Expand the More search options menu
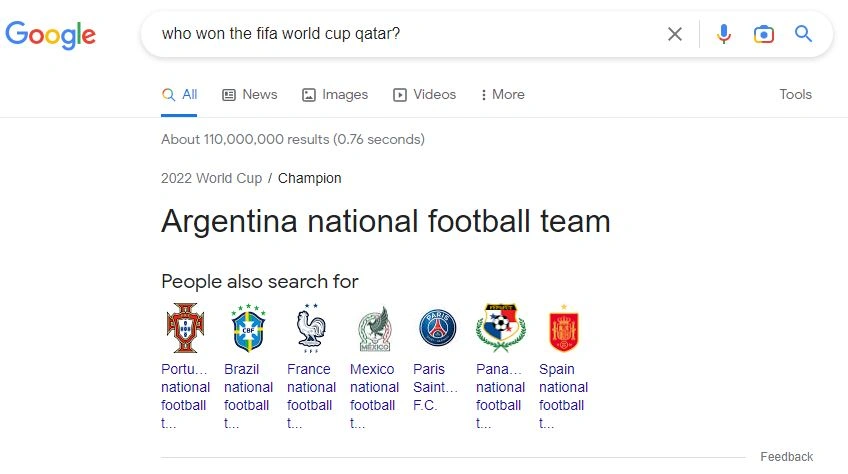 tap(502, 95)
